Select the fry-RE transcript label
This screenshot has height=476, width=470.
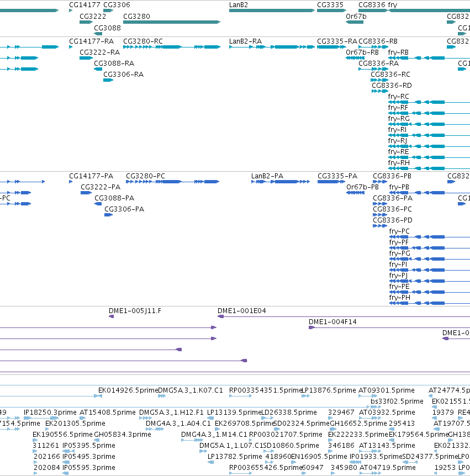click(x=398, y=151)
